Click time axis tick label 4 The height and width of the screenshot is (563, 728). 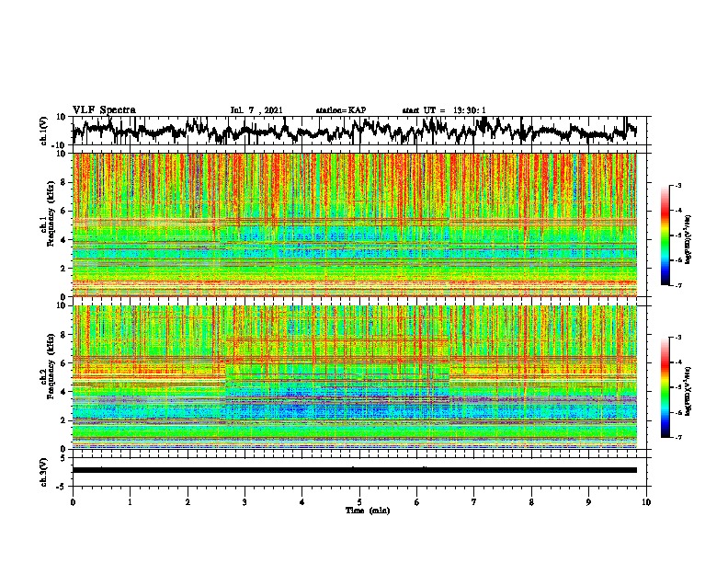coord(302,502)
